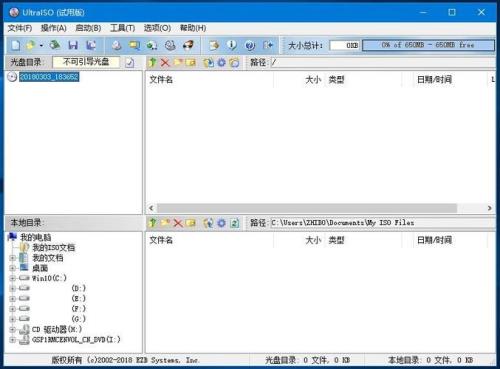Expand the 我的文档 tree node
The width and height of the screenshot is (500, 369).
click(x=13, y=258)
